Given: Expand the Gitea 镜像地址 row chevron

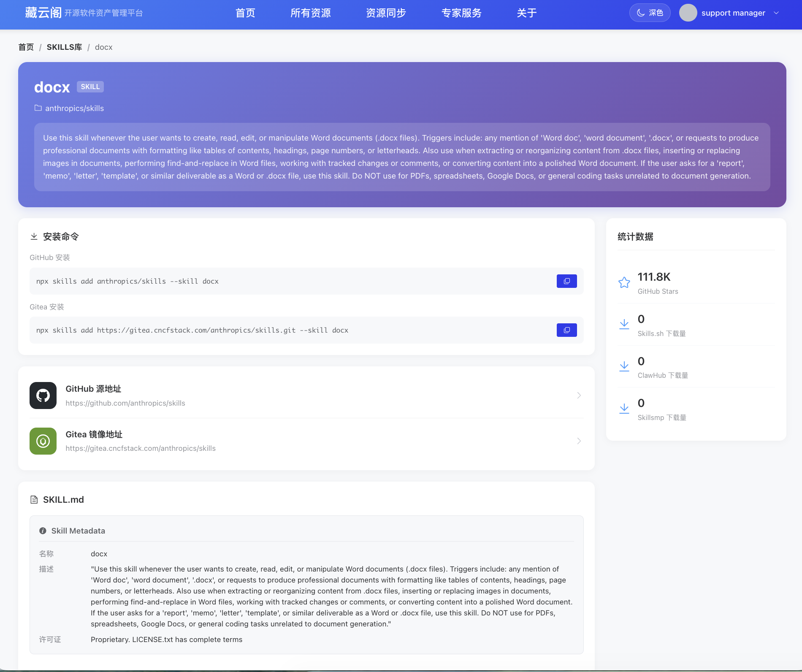Looking at the screenshot, I should point(579,441).
